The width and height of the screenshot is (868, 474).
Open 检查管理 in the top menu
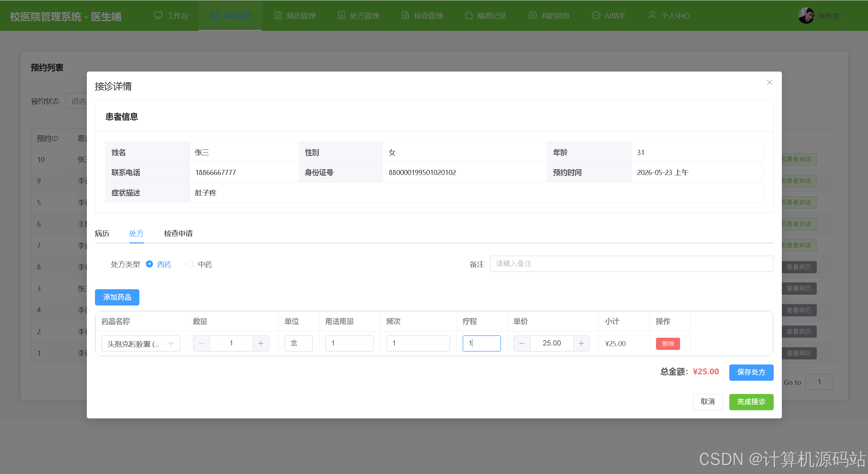[422, 16]
